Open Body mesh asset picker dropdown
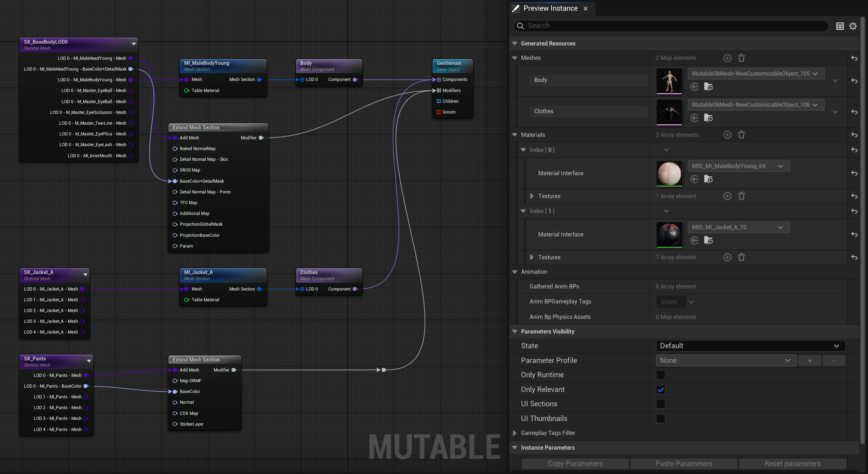The width and height of the screenshot is (868, 474). click(x=756, y=73)
